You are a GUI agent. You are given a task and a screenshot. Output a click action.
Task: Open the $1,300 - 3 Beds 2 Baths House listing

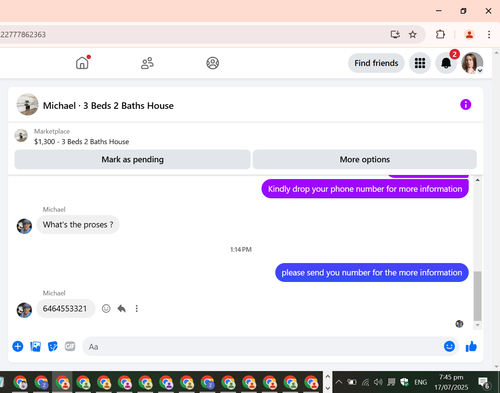81,142
